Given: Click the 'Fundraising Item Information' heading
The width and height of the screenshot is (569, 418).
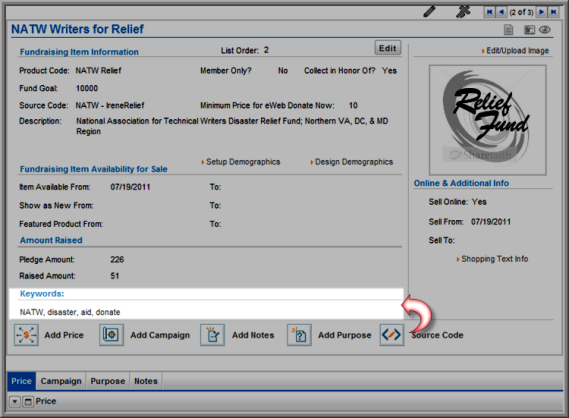Looking at the screenshot, I should [79, 52].
